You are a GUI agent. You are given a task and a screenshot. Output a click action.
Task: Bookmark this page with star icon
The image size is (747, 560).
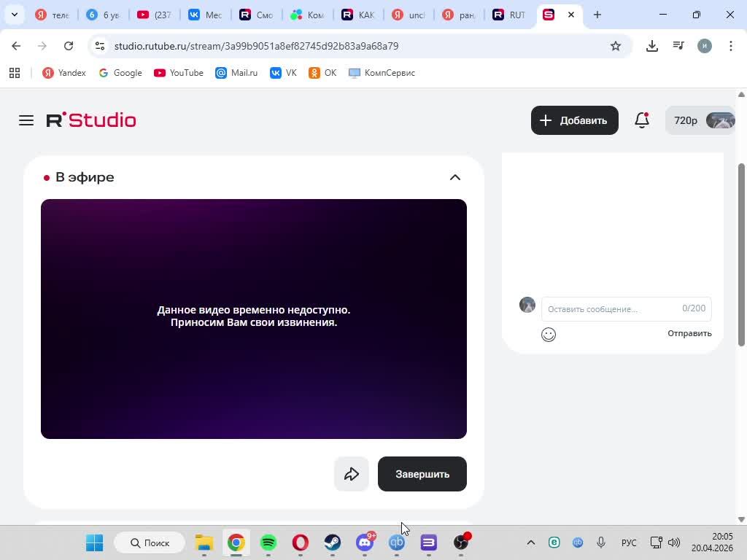pos(616,46)
